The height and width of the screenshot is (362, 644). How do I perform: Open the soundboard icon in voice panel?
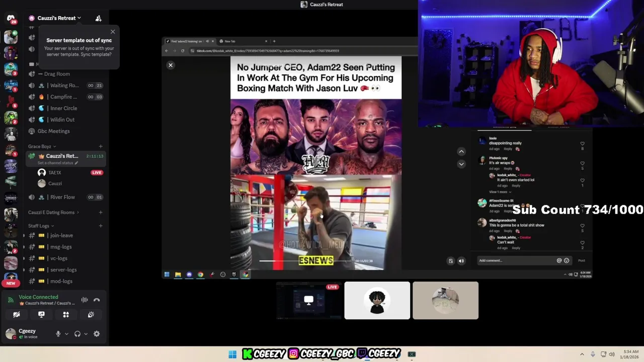pyautogui.click(x=91, y=315)
